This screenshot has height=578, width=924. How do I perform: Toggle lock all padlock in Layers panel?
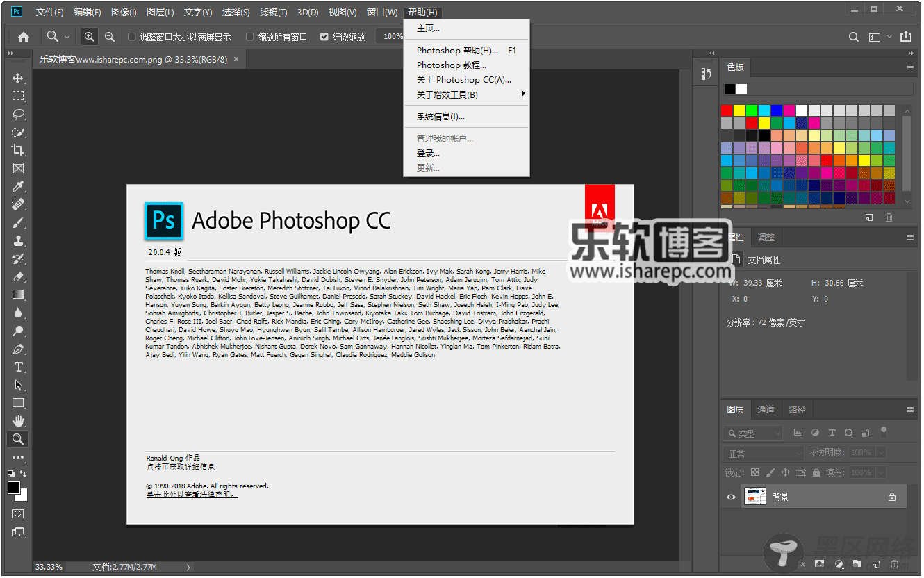coord(816,472)
